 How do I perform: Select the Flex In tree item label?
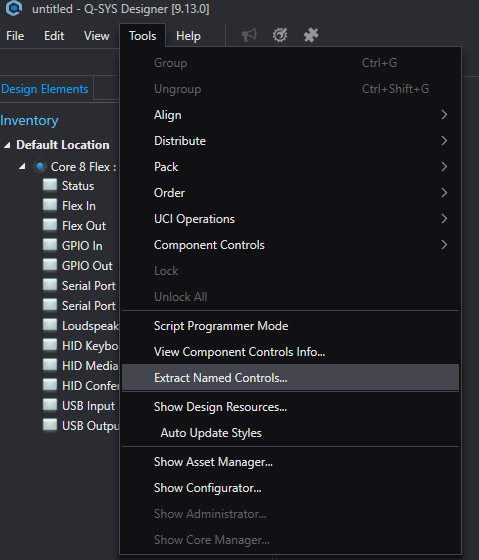pyautogui.click(x=79, y=206)
